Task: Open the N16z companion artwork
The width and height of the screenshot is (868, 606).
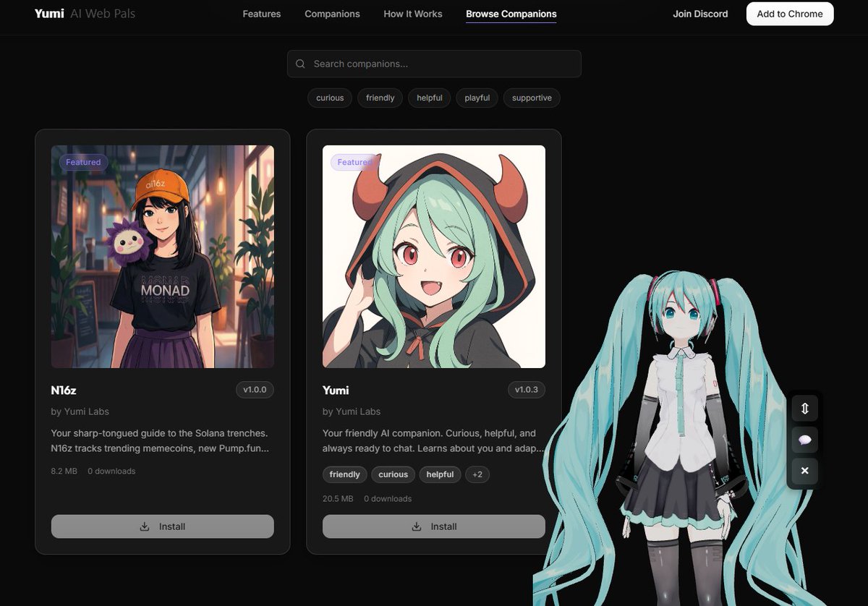Action: click(163, 257)
